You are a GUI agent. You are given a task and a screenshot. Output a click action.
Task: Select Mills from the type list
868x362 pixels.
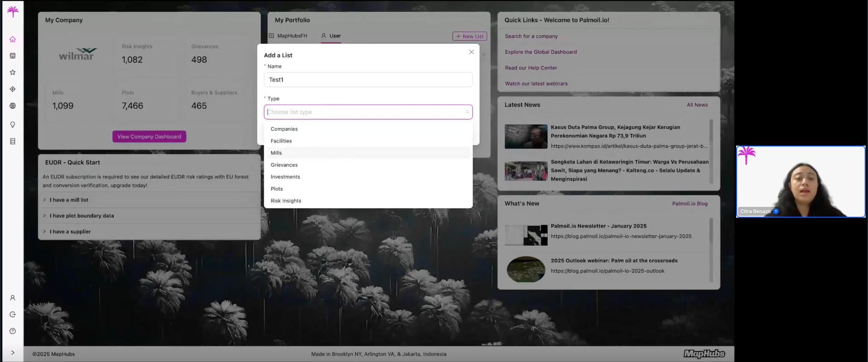(368, 153)
